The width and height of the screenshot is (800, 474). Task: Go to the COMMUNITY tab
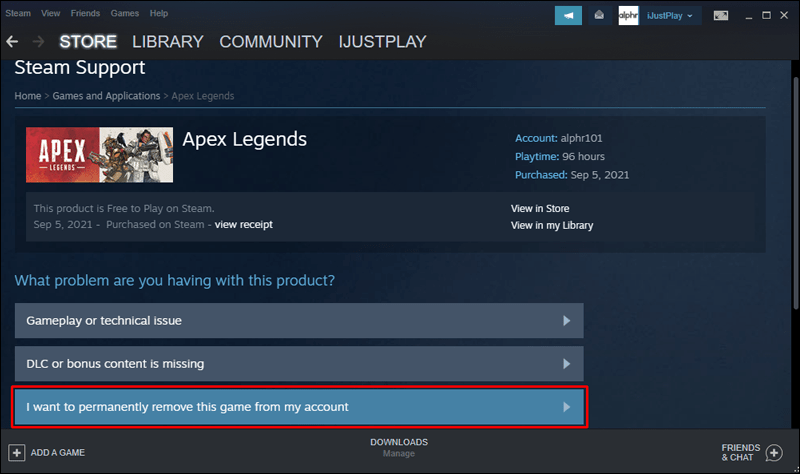(x=271, y=42)
